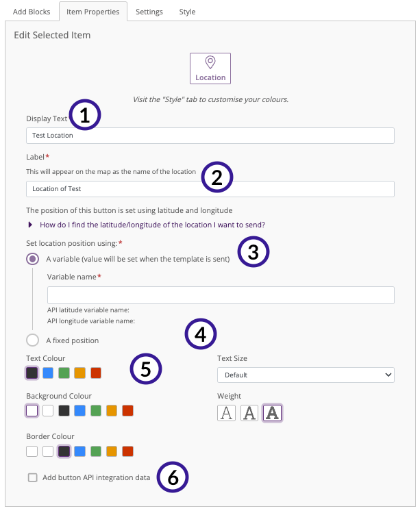Enable Add button API integration data
Image resolution: width=420 pixels, height=513 pixels.
pyautogui.click(x=33, y=477)
